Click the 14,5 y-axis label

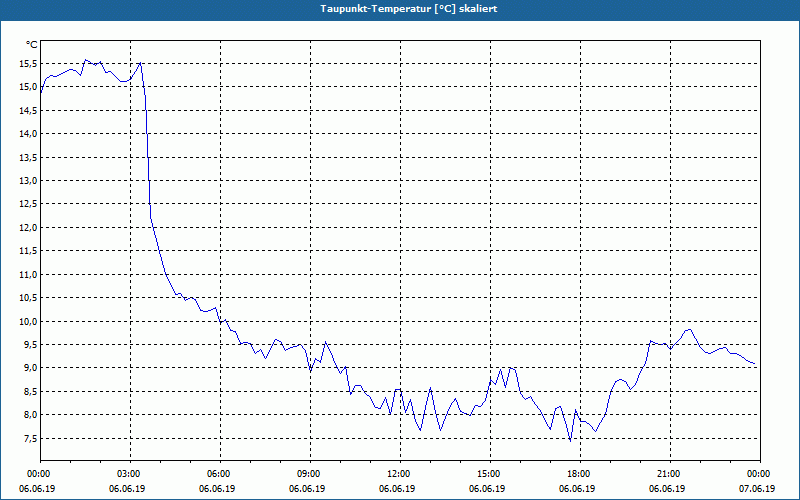coord(28,111)
